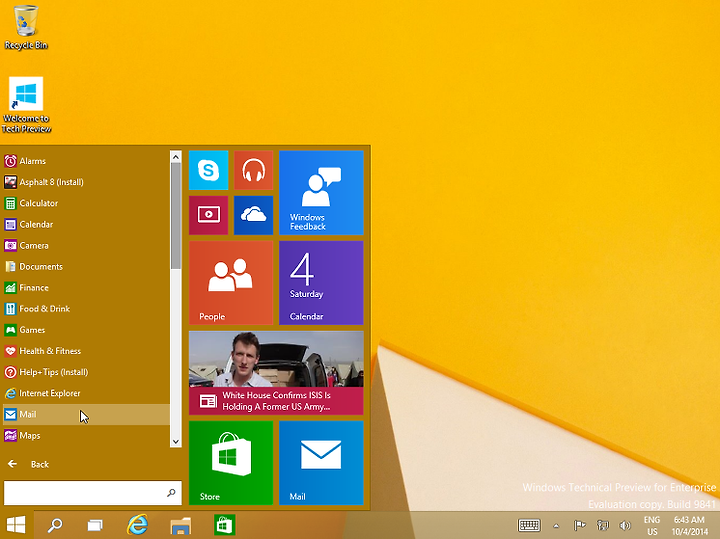The image size is (720, 539).
Task: Select Help+Tips (Install) entry
Action: click(x=86, y=372)
